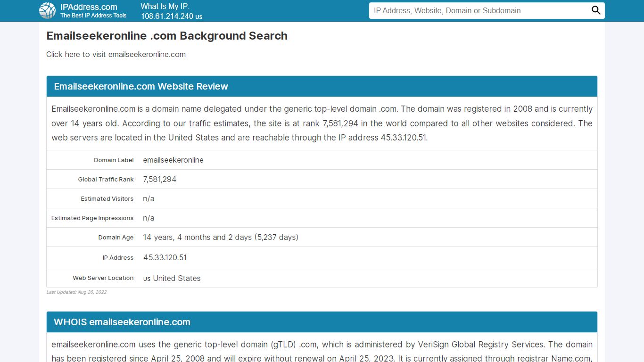Click the Web Server Location label
644x362 pixels.
pyautogui.click(x=103, y=278)
